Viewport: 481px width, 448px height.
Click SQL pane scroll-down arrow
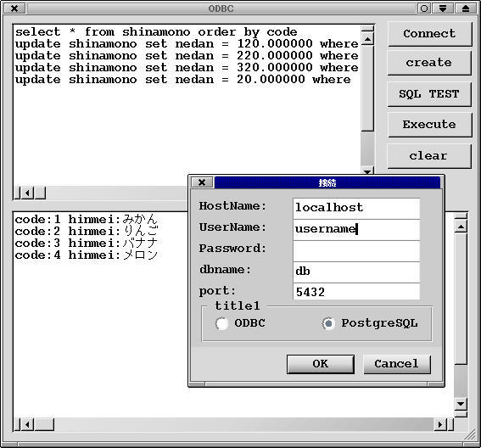[x=367, y=171]
